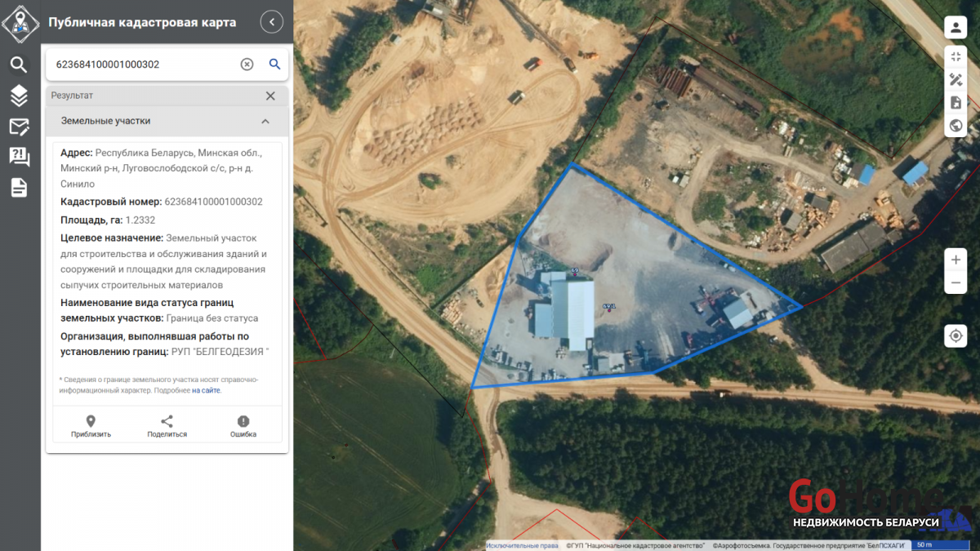Switch basemap using the globe icon
This screenshot has height=551, width=980.
point(955,126)
